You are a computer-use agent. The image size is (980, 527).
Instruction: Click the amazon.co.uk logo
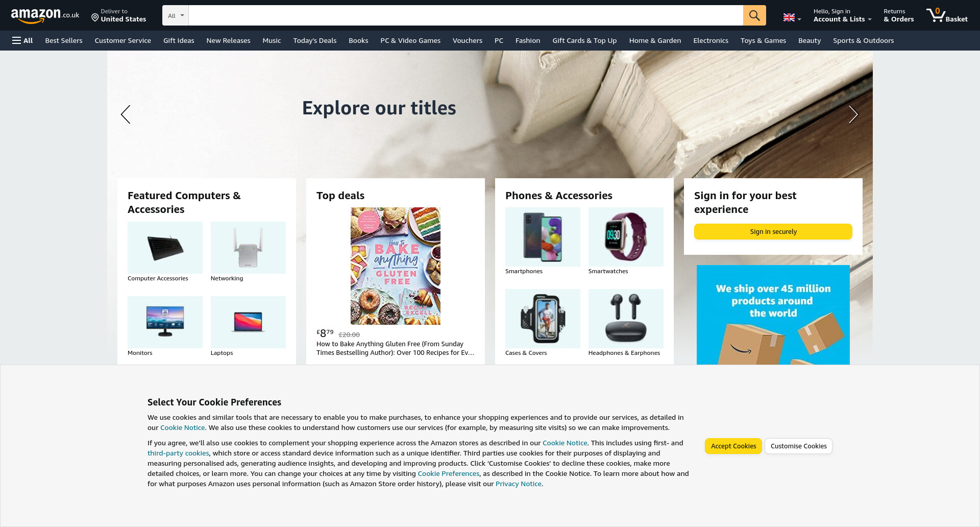click(45, 15)
